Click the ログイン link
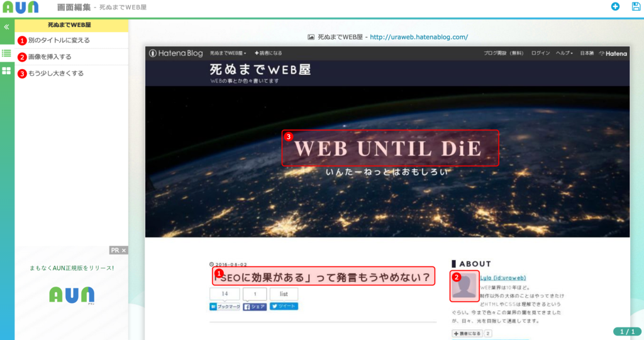The image size is (644, 340). tap(540, 53)
